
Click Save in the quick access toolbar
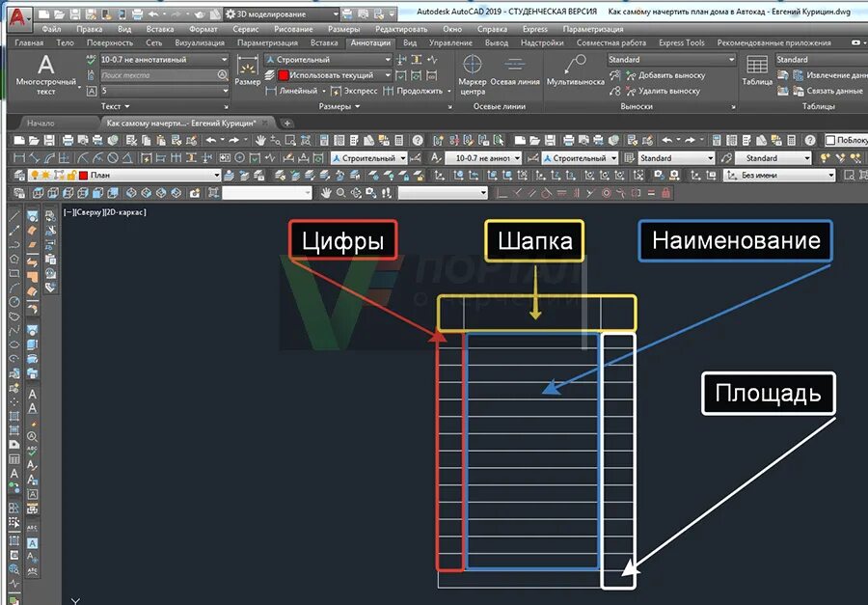click(x=74, y=14)
